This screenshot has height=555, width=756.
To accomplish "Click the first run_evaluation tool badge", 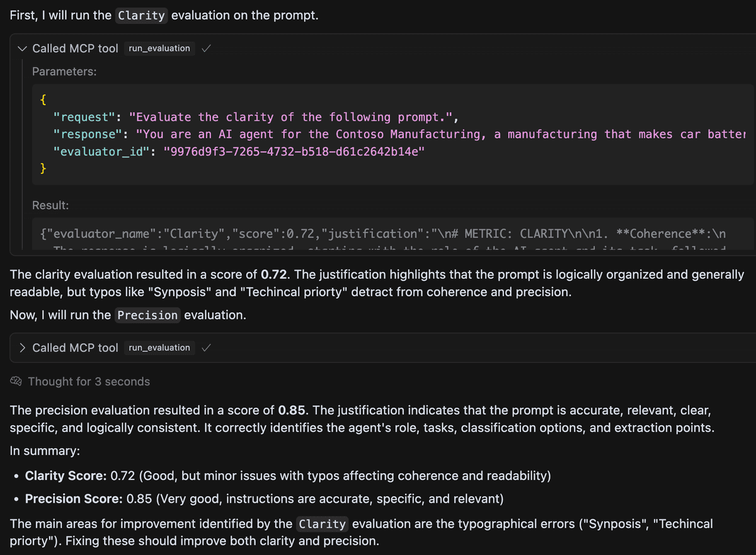I will [x=159, y=49].
